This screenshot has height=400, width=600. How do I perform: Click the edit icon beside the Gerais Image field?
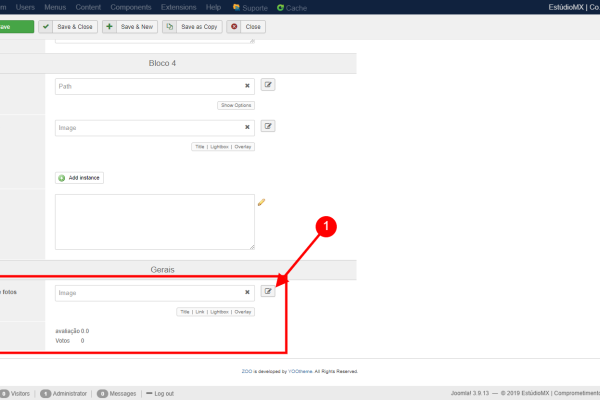[x=268, y=291]
